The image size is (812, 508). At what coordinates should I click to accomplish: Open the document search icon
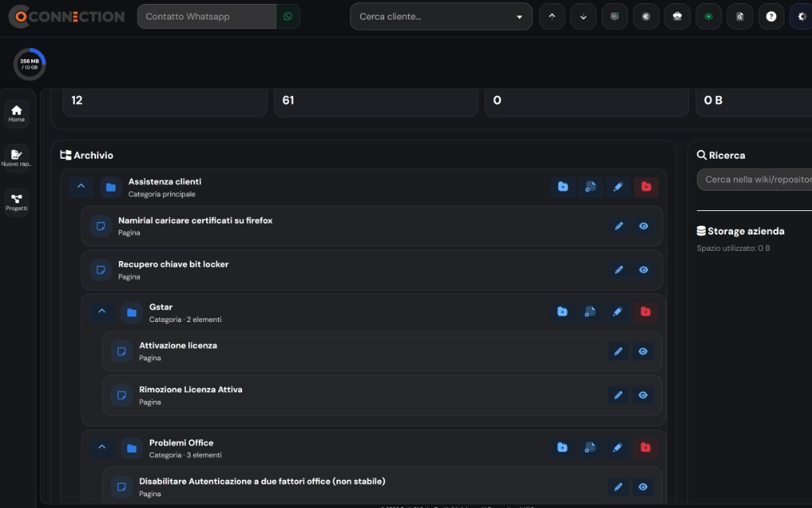pos(740,16)
